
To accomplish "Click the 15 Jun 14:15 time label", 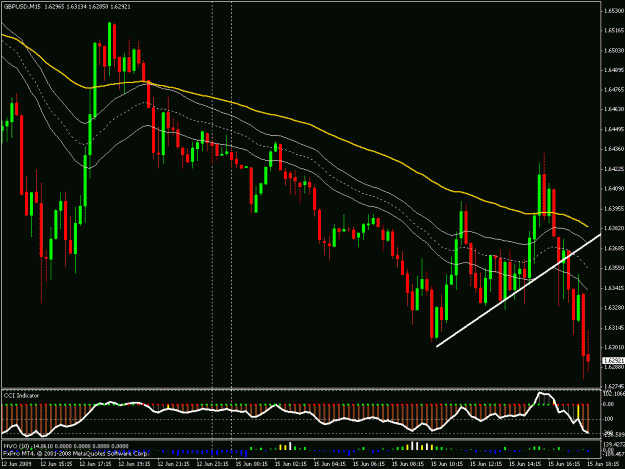I will point(525,464).
